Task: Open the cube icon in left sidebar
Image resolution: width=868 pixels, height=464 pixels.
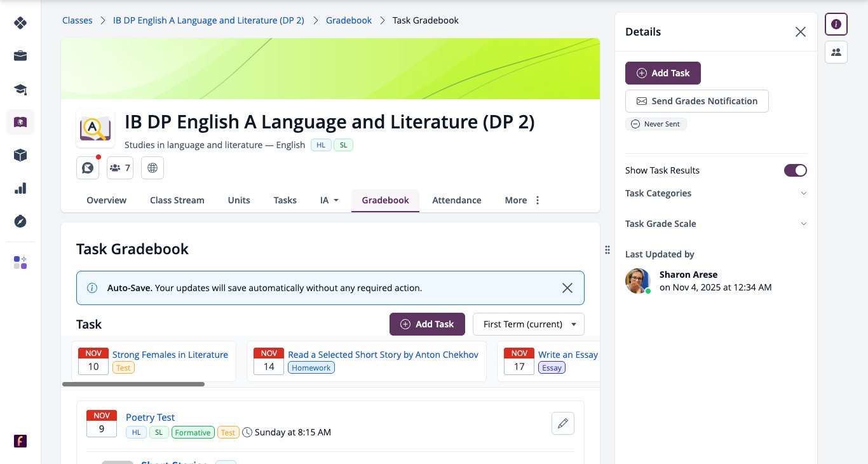Action: pyautogui.click(x=20, y=155)
